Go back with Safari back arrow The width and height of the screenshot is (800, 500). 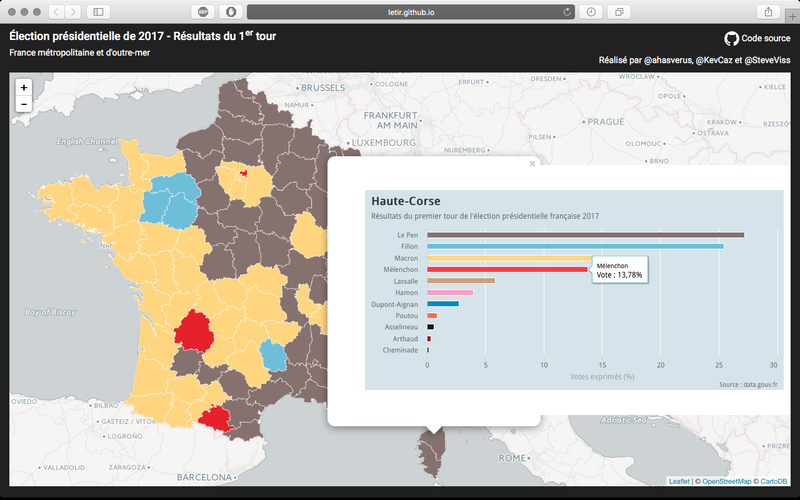pyautogui.click(x=56, y=12)
